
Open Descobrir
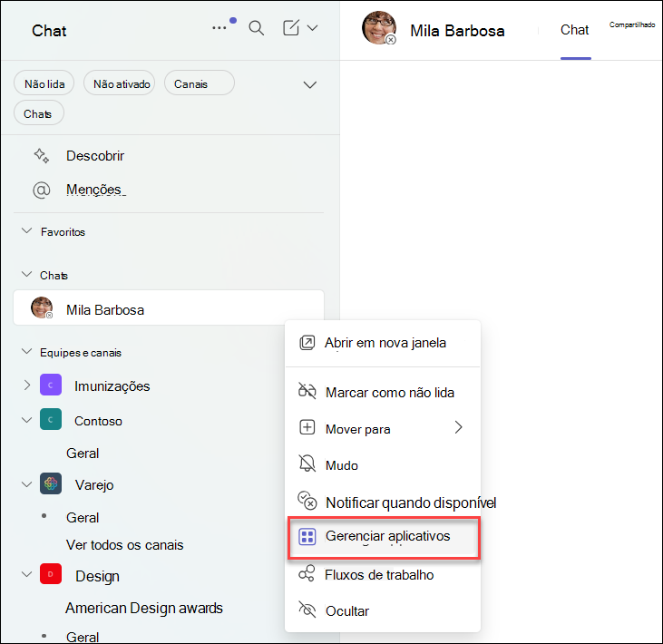[94, 156]
